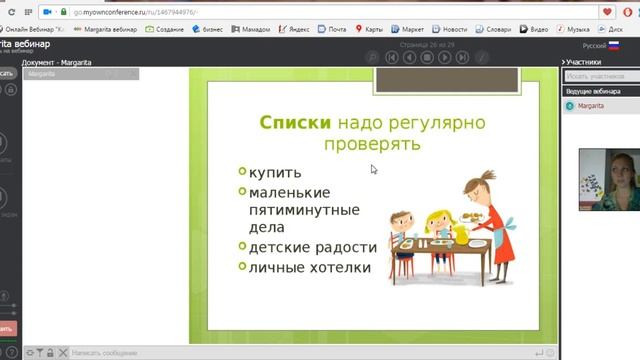Click the chat lock icon
The image size is (640, 360).
click(x=50, y=353)
